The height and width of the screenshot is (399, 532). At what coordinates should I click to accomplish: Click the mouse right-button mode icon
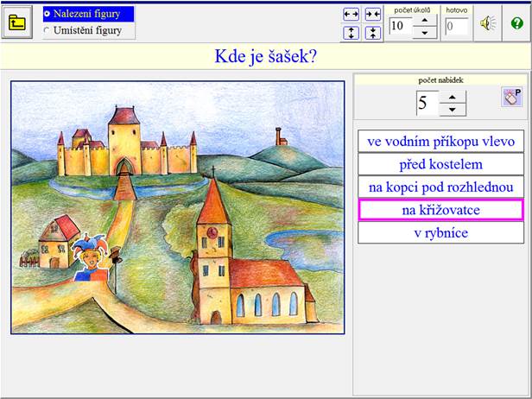click(x=512, y=97)
